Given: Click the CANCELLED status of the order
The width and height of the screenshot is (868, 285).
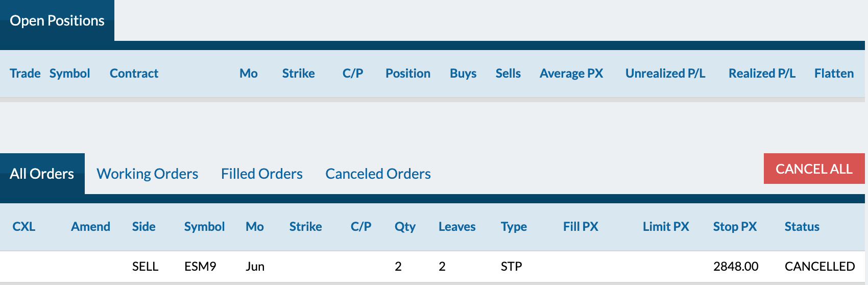Looking at the screenshot, I should (x=820, y=267).
